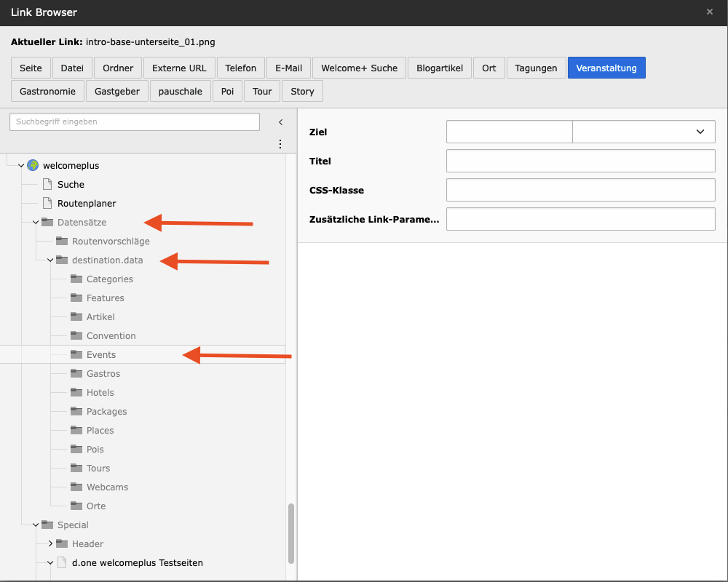Open the Tour tab
Viewport: 728px width, 582px height.
[262, 91]
